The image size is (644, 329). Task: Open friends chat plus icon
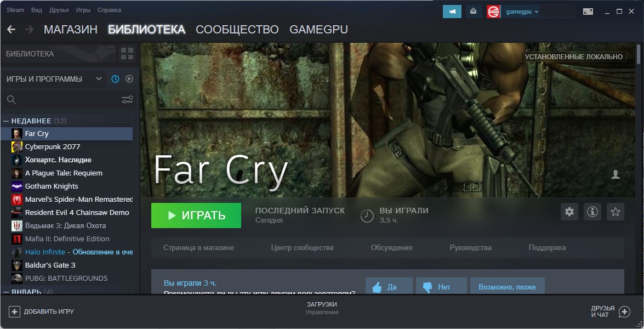pyautogui.click(x=624, y=312)
